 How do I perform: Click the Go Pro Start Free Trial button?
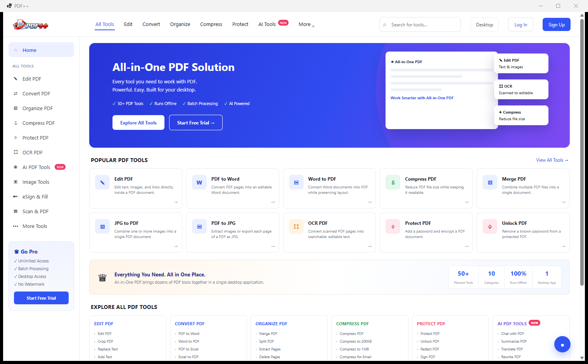[41, 298]
